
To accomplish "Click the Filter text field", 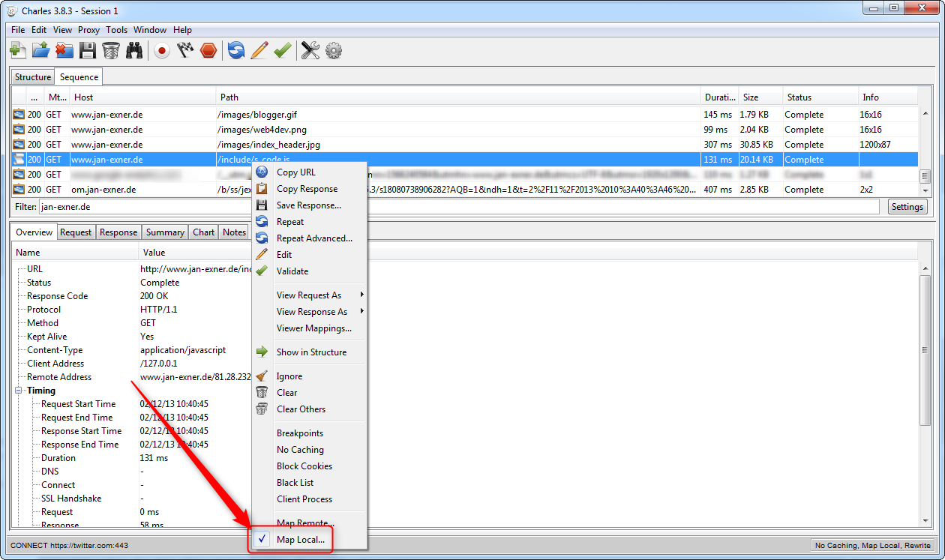I will pos(457,207).
